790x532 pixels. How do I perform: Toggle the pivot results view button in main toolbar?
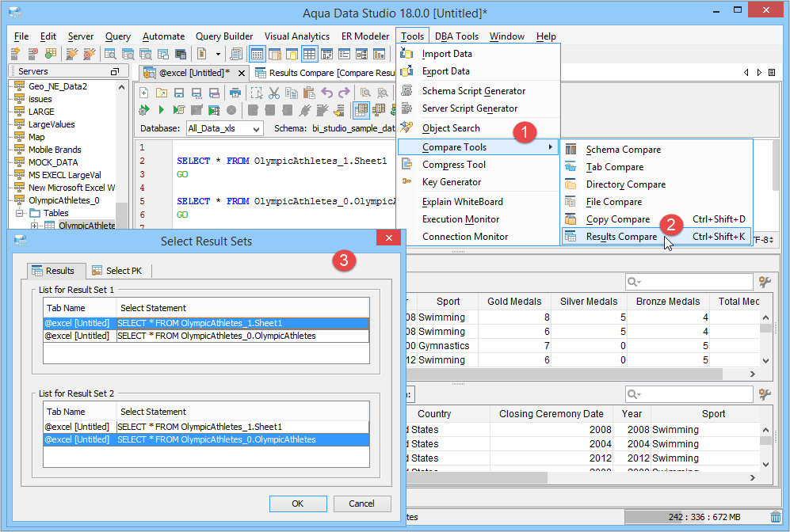[x=327, y=53]
